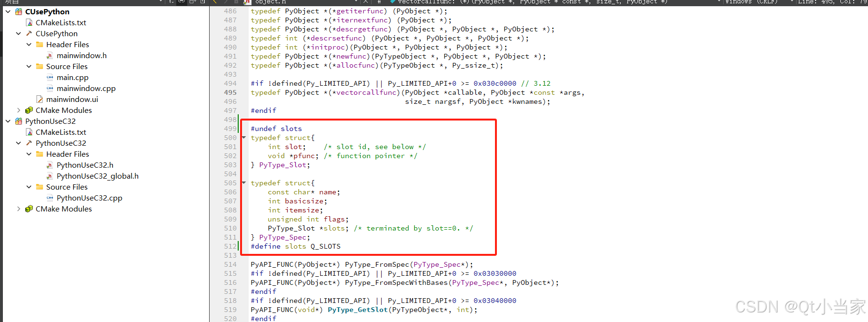Click the 'allocfunc' typedef name
This screenshot has width=868, height=322.
355,65
